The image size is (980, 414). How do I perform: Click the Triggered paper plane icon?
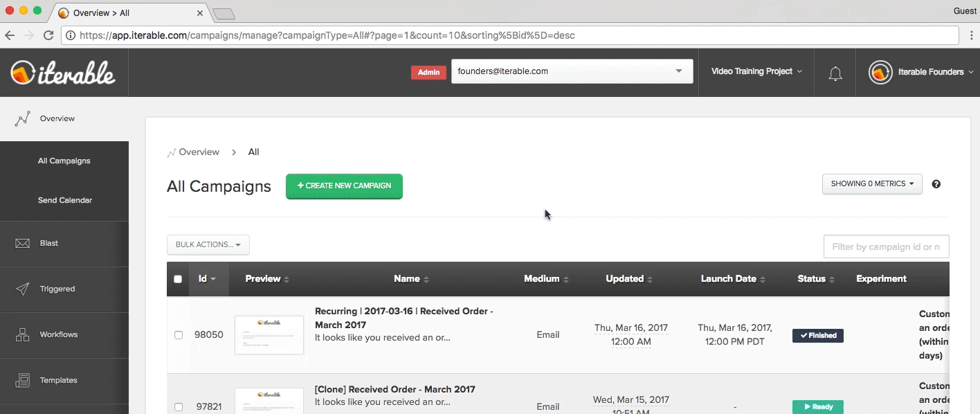tap(22, 289)
